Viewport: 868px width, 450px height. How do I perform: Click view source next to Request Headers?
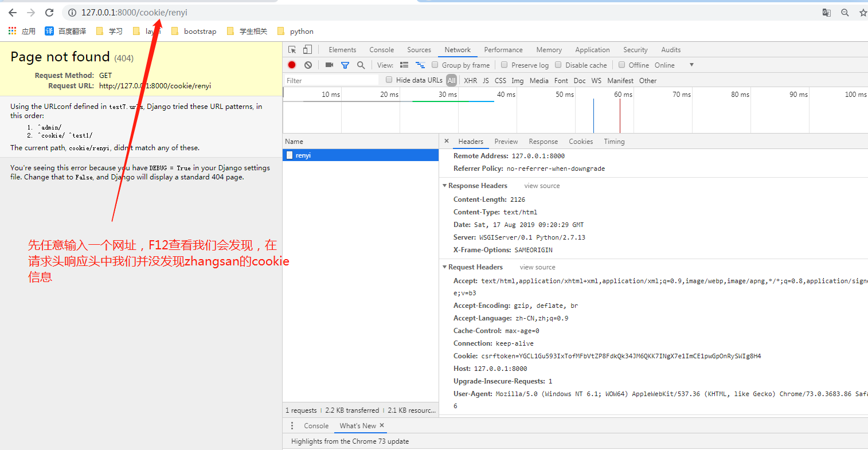pos(537,267)
